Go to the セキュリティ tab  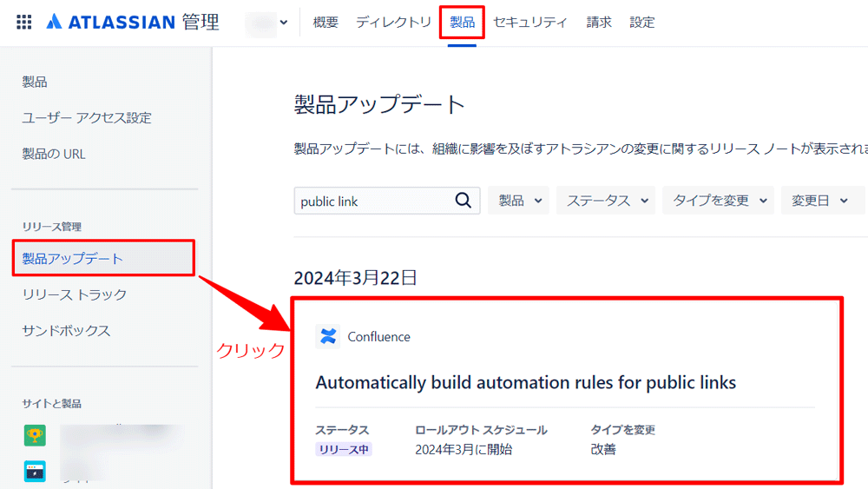(x=530, y=23)
